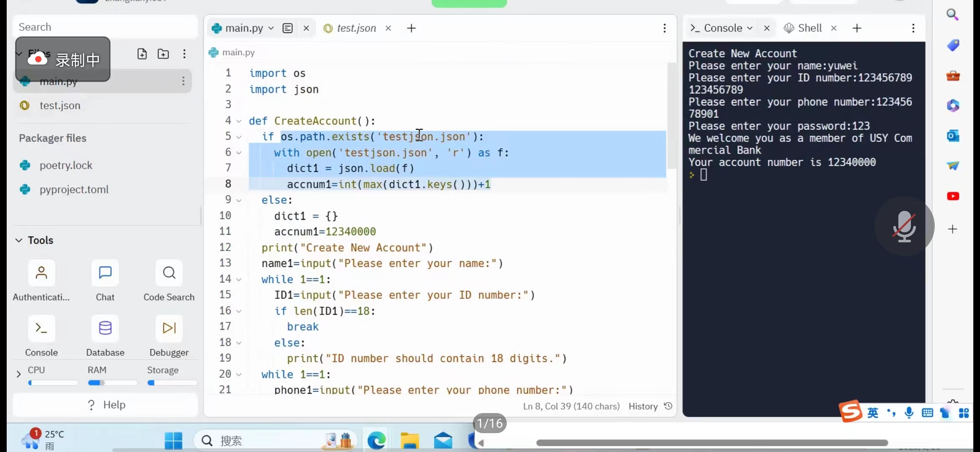Open the Chat tool

[x=105, y=273]
